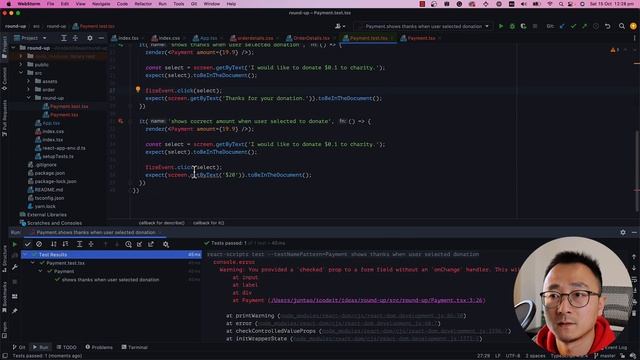
Task: Click macOS volume icon in menu bar
Action: click(x=524, y=4)
